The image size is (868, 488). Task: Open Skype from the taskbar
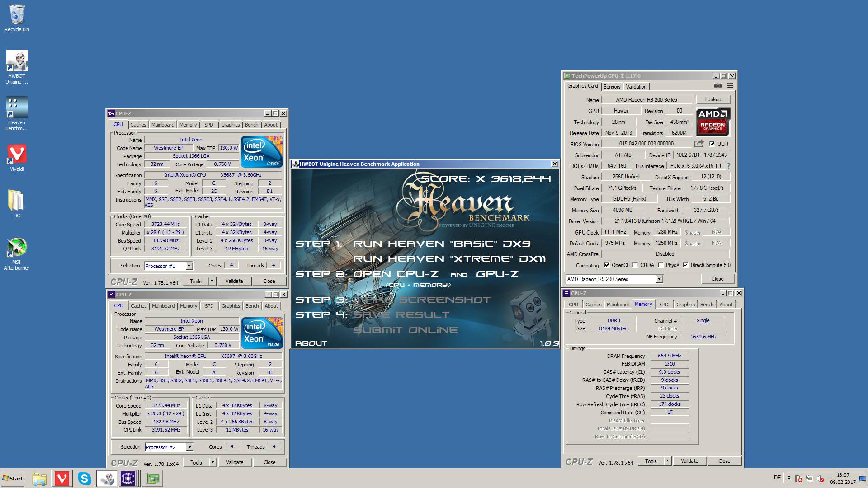pos(84,479)
